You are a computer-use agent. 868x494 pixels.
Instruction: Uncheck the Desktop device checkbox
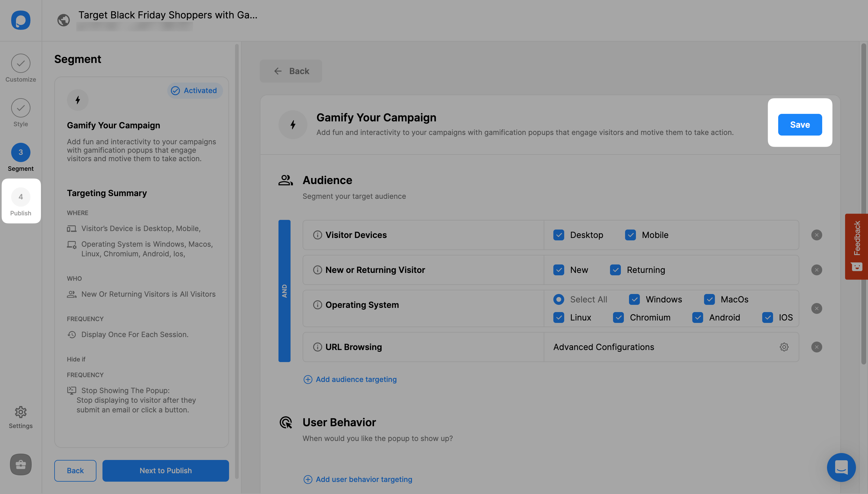(x=559, y=235)
